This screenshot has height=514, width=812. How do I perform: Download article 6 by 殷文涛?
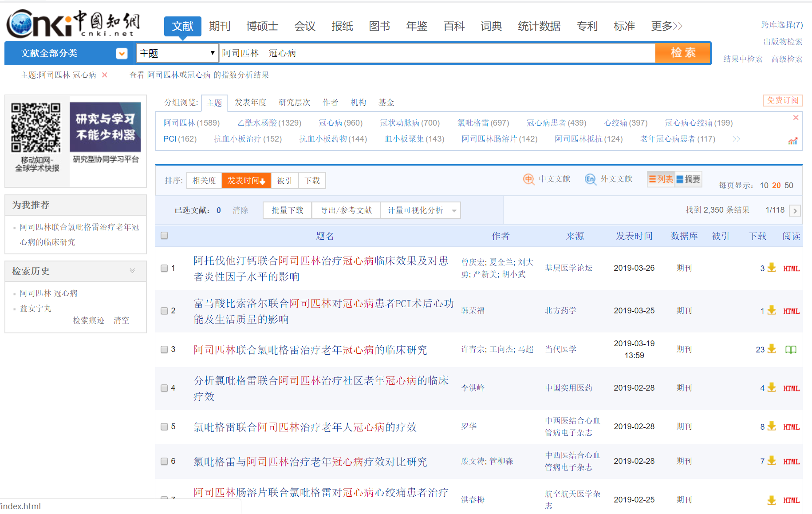pos(772,461)
